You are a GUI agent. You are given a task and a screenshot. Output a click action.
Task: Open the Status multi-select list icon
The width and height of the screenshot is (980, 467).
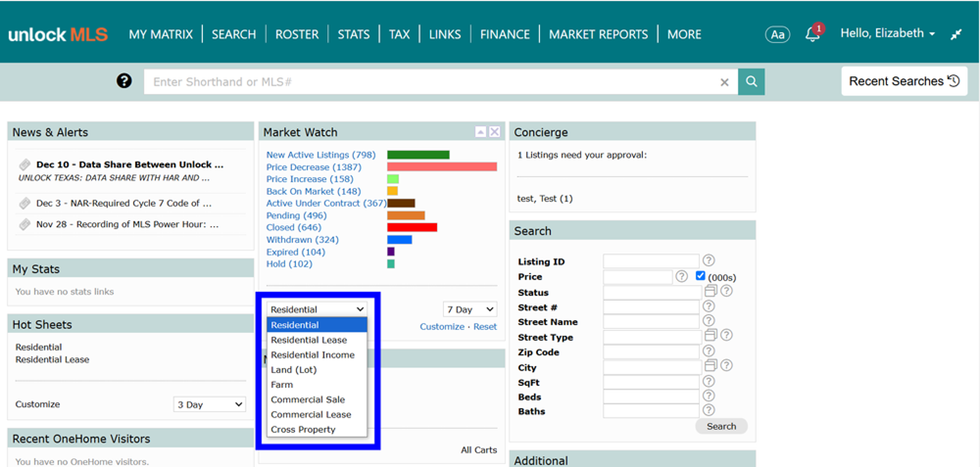tap(711, 291)
